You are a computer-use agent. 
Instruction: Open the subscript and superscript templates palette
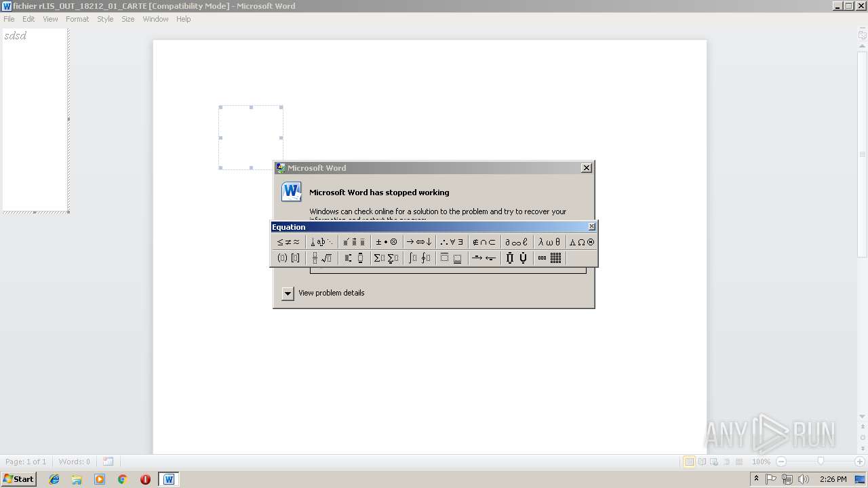pyautogui.click(x=354, y=258)
